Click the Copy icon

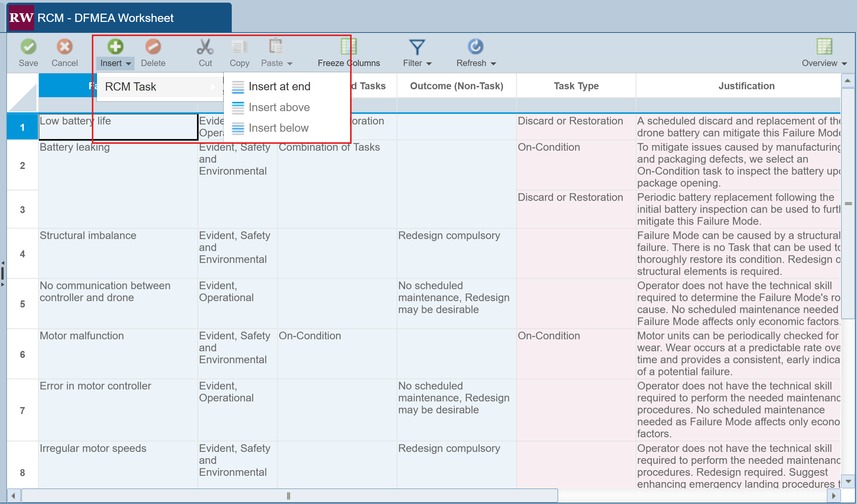coord(239,46)
